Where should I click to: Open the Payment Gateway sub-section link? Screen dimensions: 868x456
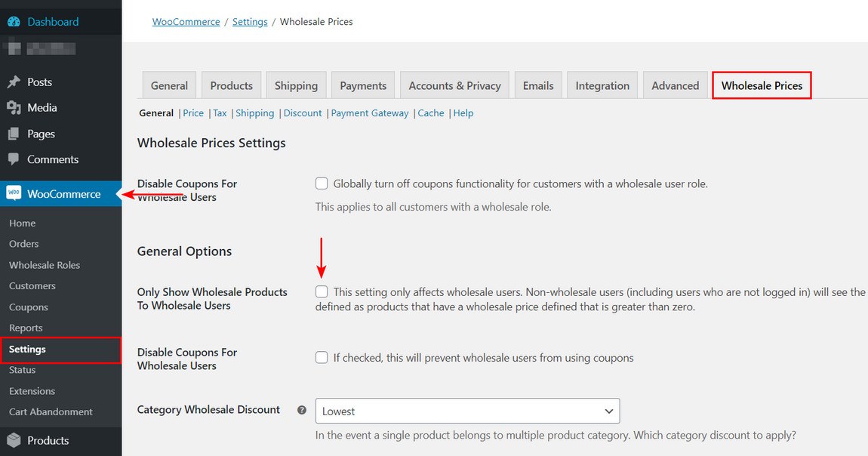370,113
